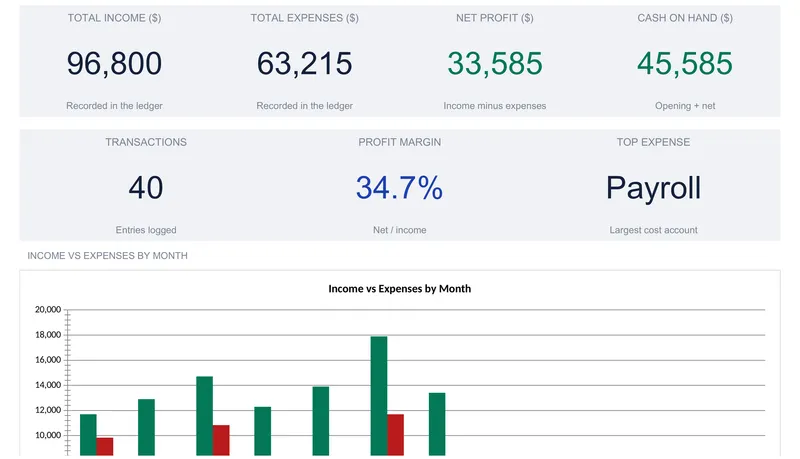Click the Top Expense value Payroll
Viewport: 800px width, 459px height.
pyautogui.click(x=654, y=188)
